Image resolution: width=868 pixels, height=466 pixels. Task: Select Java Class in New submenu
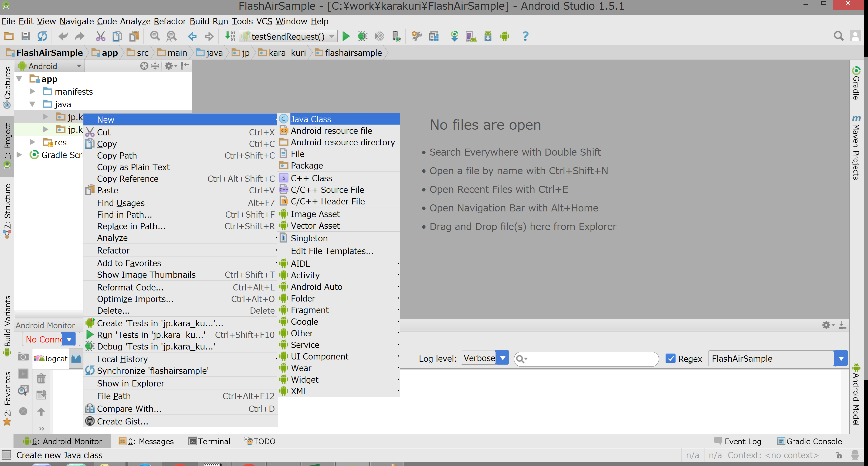click(x=339, y=119)
